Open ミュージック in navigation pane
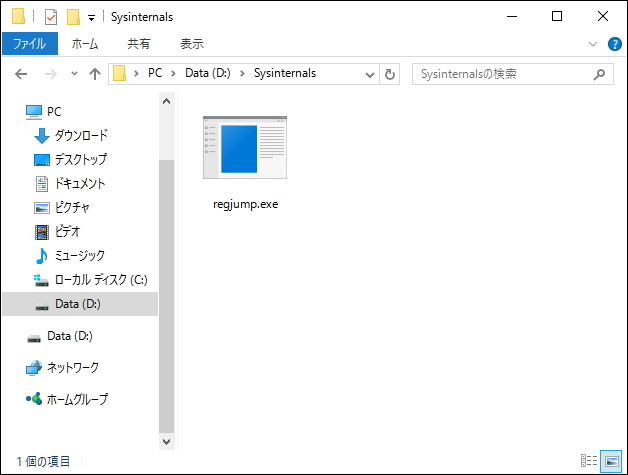Image resolution: width=628 pixels, height=475 pixels. 80,256
